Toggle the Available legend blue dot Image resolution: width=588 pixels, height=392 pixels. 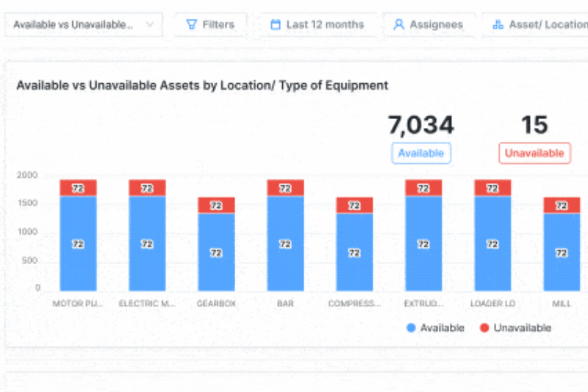click(x=411, y=328)
